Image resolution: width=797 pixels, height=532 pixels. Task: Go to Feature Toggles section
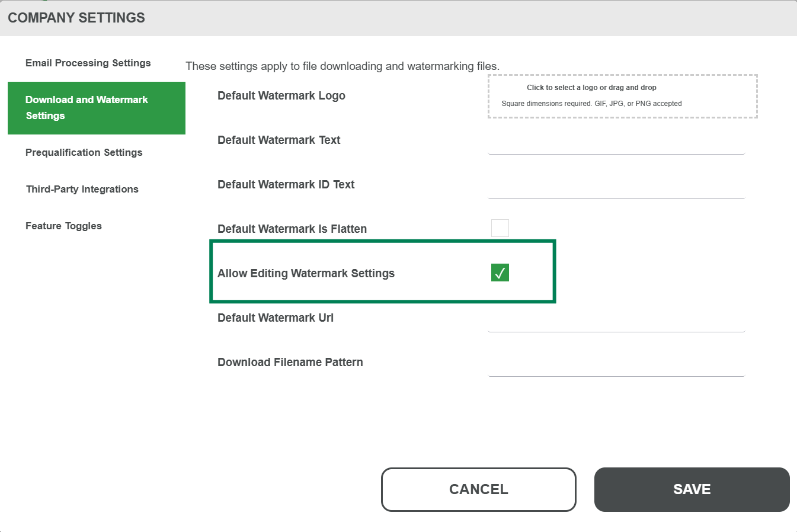click(x=63, y=226)
